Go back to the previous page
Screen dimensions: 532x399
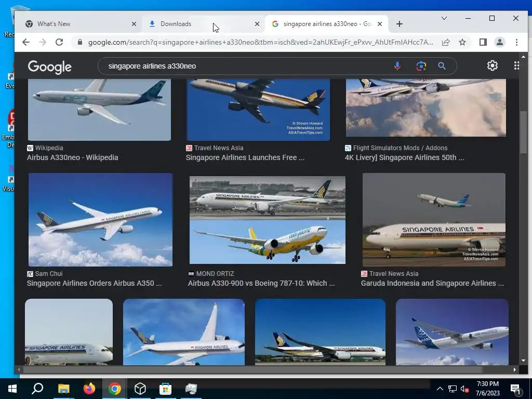coord(26,42)
